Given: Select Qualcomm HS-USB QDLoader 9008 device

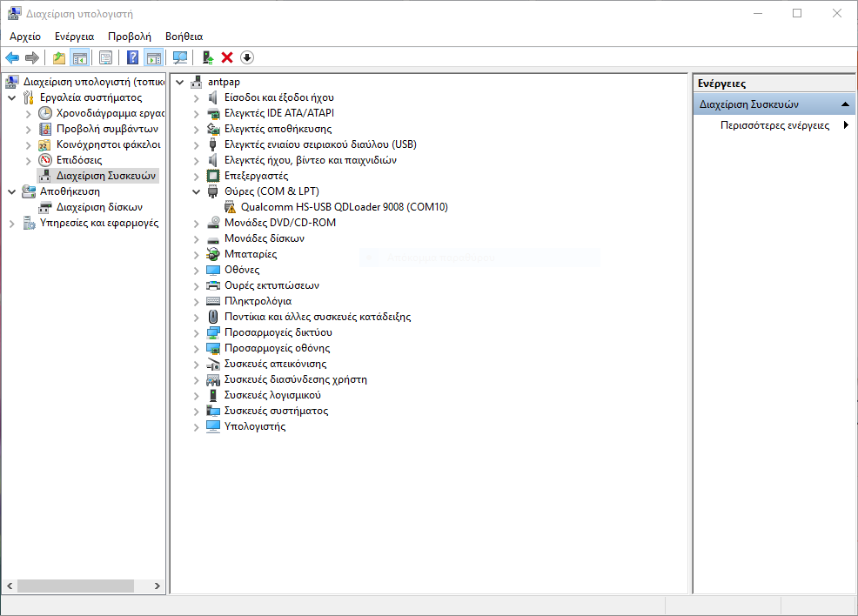Looking at the screenshot, I should (344, 207).
